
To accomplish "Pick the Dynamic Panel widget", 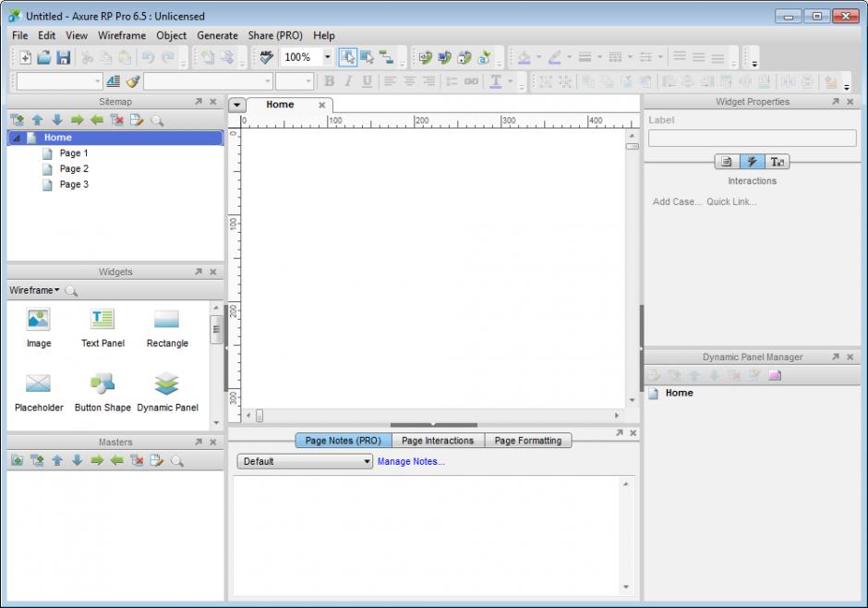I will pyautogui.click(x=167, y=393).
